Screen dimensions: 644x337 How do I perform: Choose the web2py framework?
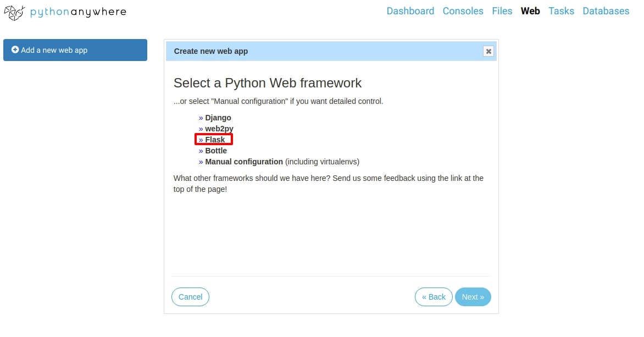click(x=219, y=129)
